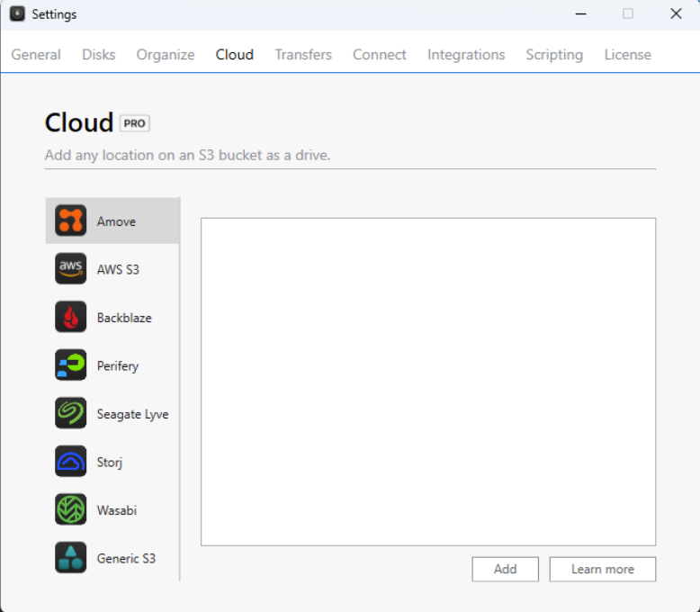
Task: Choose the Wasabi leaf icon
Action: click(70, 509)
